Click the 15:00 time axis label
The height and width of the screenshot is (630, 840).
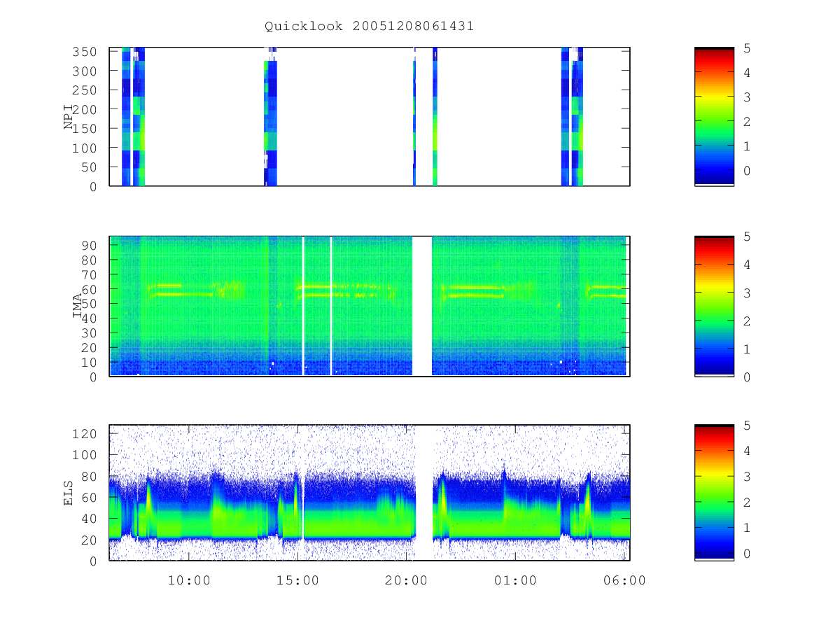(x=297, y=580)
